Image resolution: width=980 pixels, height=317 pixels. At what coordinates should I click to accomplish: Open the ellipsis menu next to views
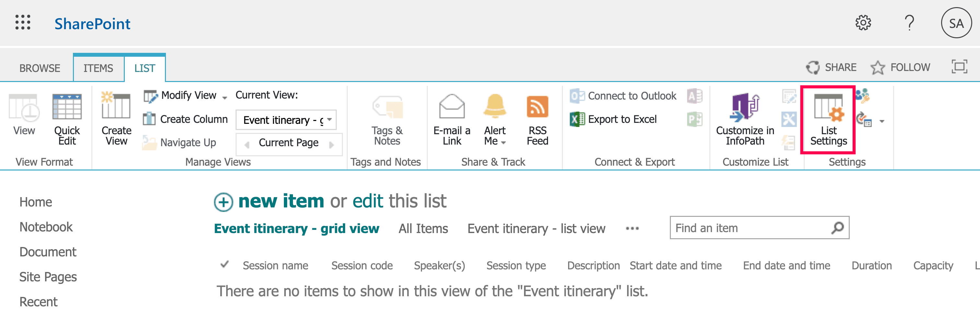click(633, 228)
